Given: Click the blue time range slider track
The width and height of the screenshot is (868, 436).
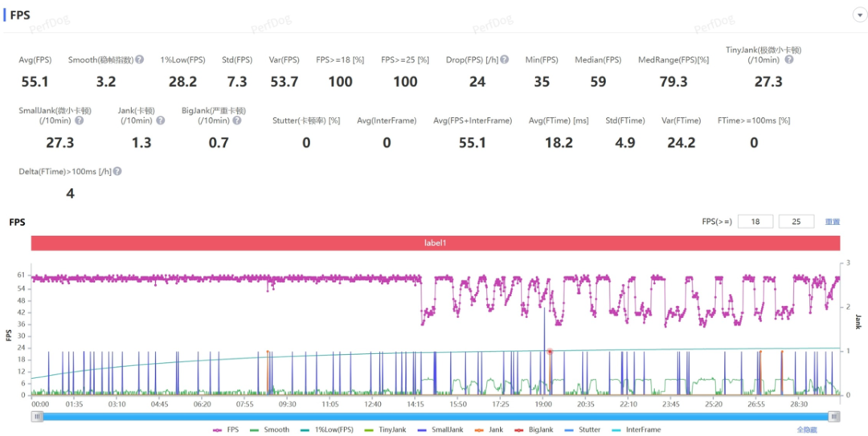Looking at the screenshot, I should (436, 417).
